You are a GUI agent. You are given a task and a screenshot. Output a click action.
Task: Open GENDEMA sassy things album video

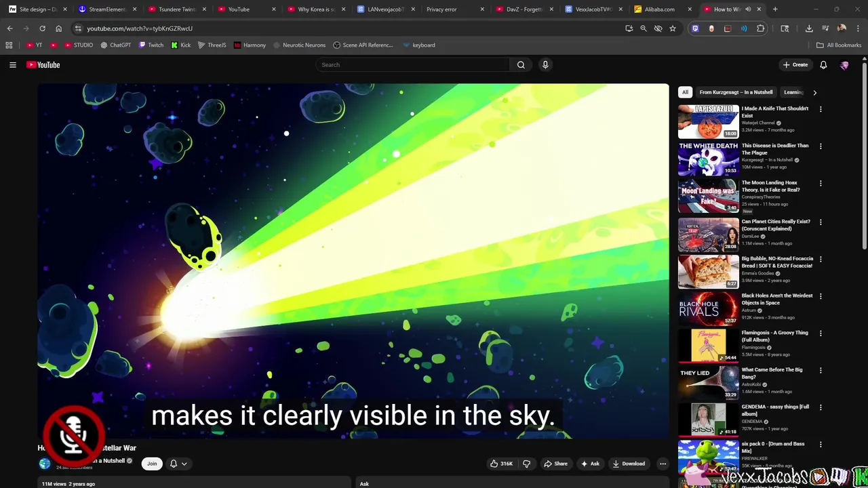[x=775, y=410]
